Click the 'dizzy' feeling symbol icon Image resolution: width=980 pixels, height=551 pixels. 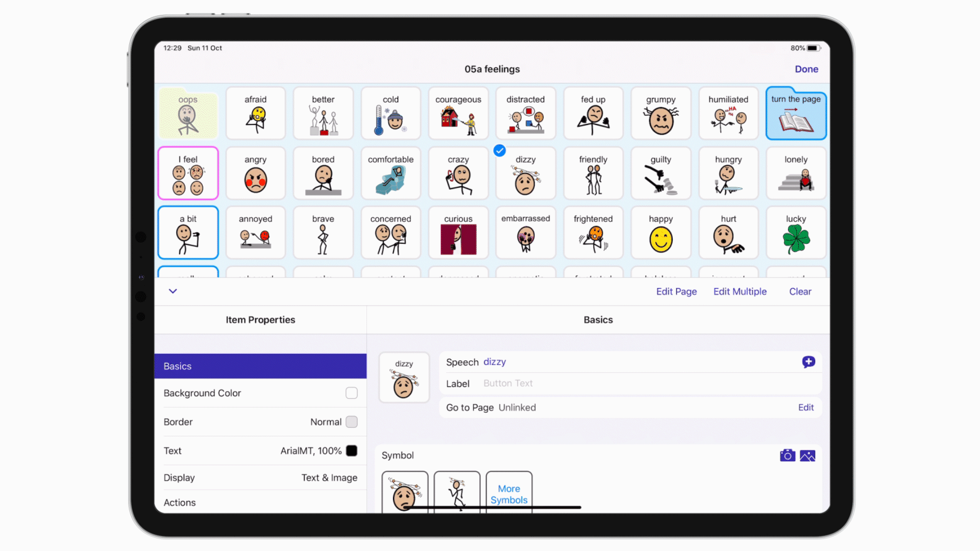tap(525, 173)
